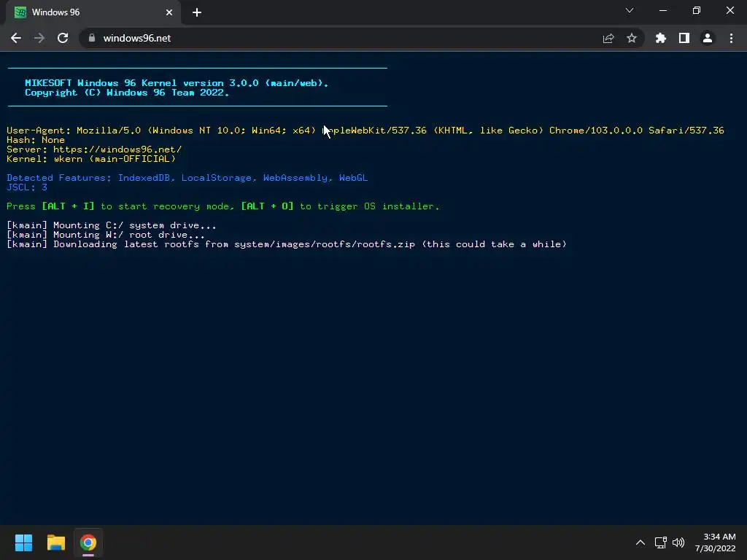This screenshot has width=747, height=560.
Task: Click the 'https://windows96.net/' server text
Action: [x=117, y=149]
